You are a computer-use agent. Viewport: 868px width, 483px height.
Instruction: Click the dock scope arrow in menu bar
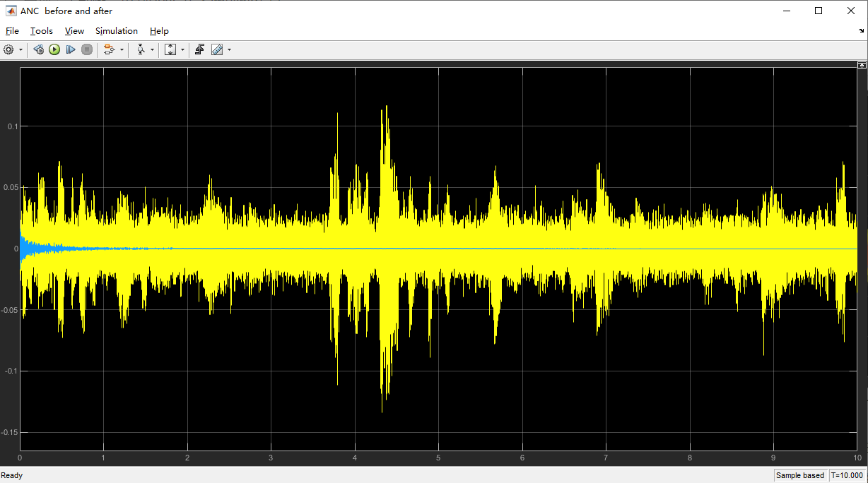[x=862, y=31]
